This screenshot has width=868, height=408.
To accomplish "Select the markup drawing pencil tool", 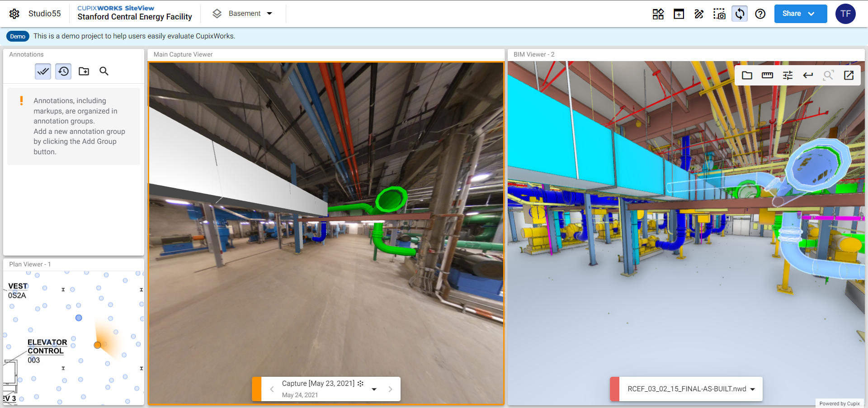I will pyautogui.click(x=699, y=14).
